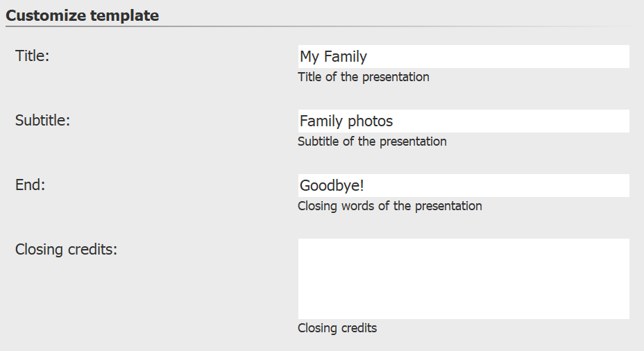This screenshot has width=644, height=351.
Task: Click the "End:" field label
Action: click(x=30, y=185)
